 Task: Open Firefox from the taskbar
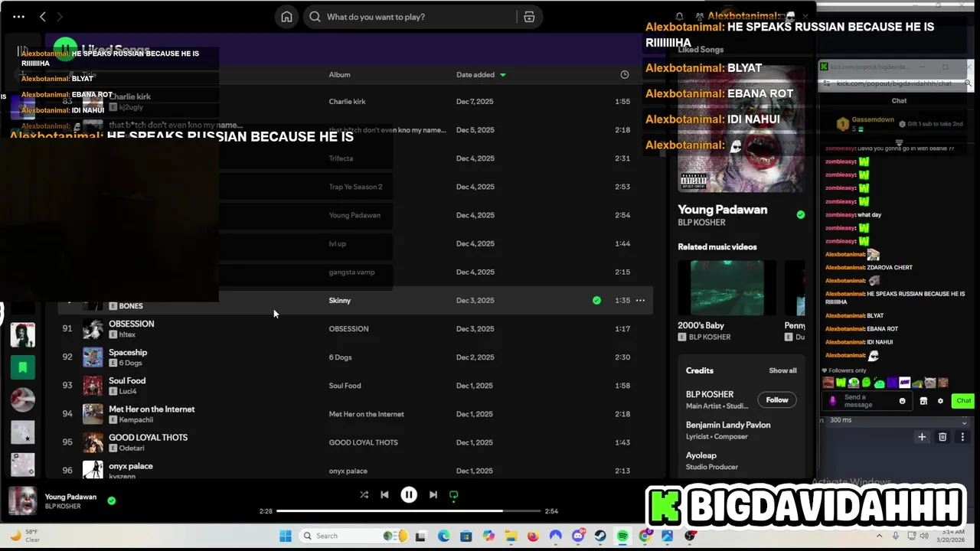pos(533,536)
